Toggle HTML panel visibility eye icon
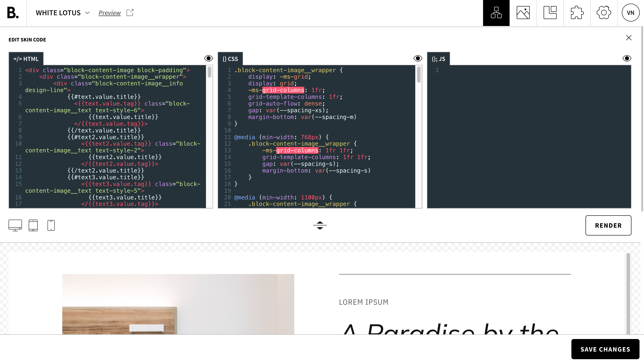 click(x=208, y=58)
